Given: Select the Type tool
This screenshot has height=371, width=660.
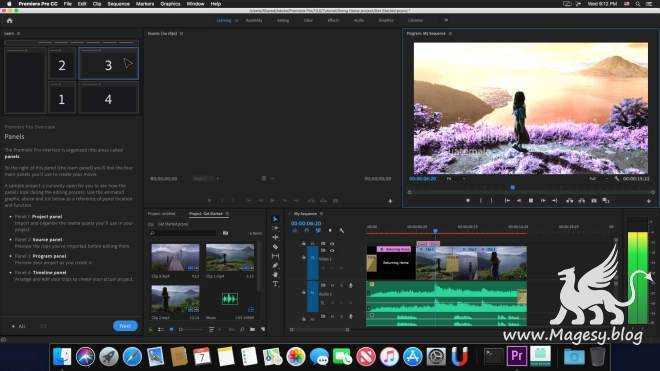Looking at the screenshot, I should (275, 284).
